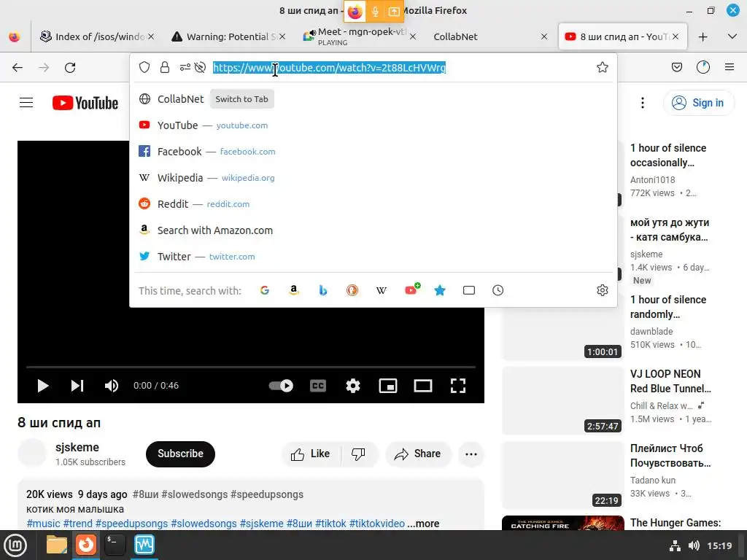This screenshot has height=560, width=747.
Task: Switch to CollabNet tab
Action: tap(491, 36)
